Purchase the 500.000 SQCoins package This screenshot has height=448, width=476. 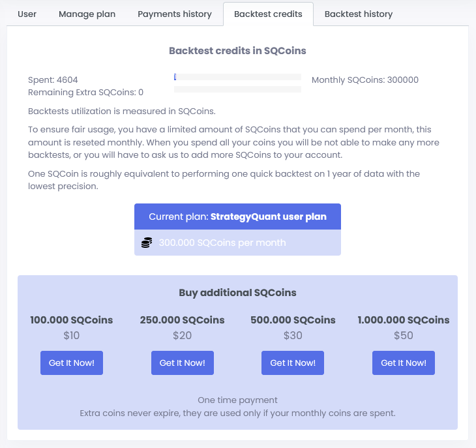[x=293, y=363]
